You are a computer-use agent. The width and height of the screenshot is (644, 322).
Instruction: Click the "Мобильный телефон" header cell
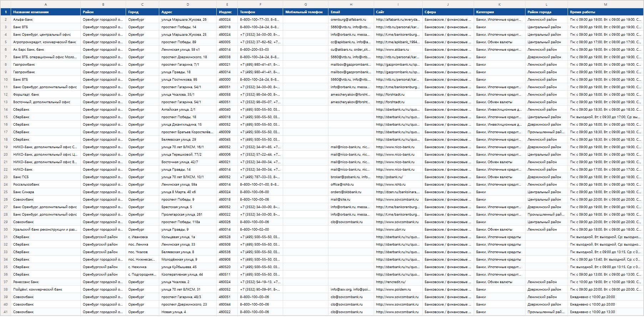pos(306,12)
